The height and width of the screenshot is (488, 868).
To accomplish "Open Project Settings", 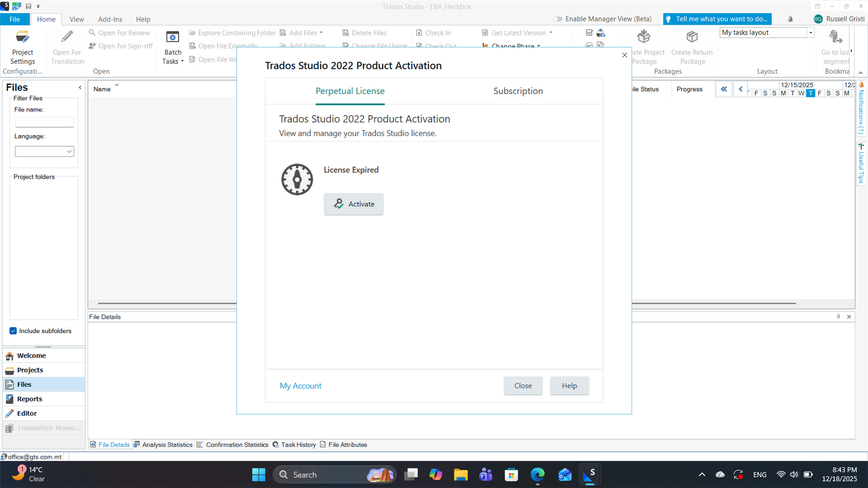I will click(22, 46).
